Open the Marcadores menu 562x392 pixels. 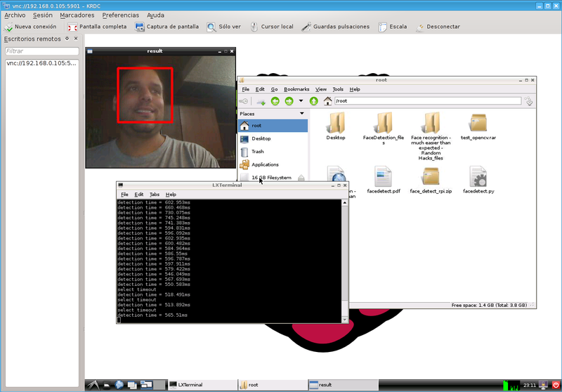point(77,15)
